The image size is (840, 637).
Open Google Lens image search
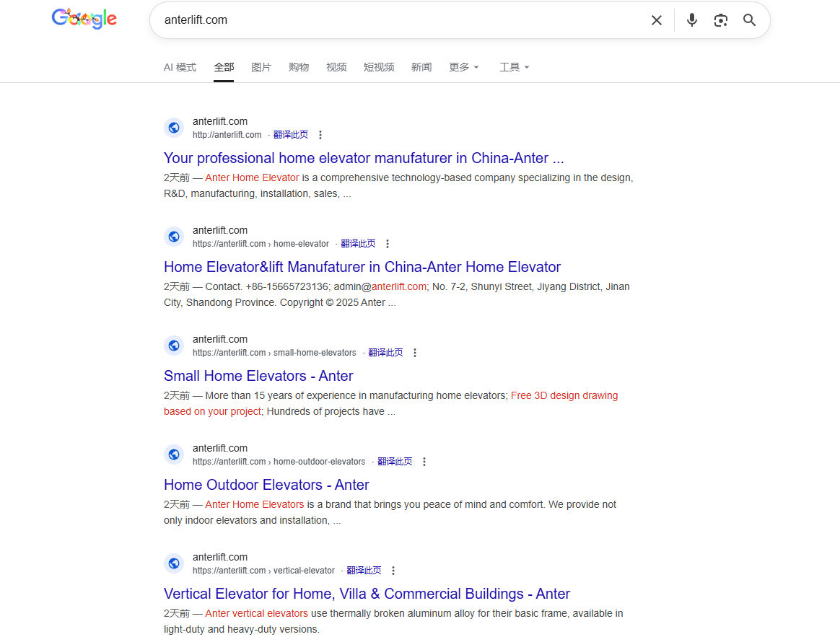tap(720, 20)
